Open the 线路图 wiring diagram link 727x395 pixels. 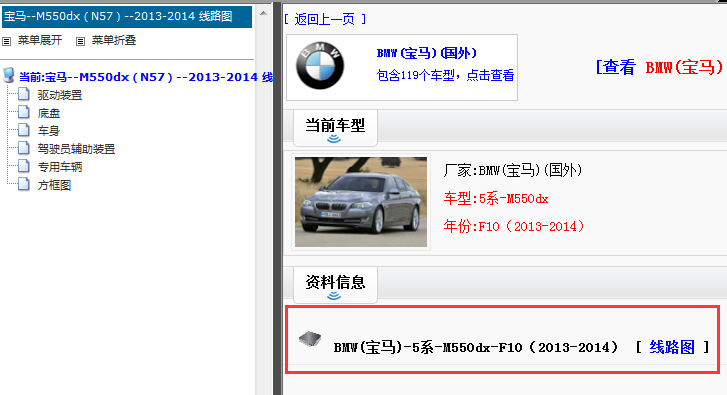[672, 347]
